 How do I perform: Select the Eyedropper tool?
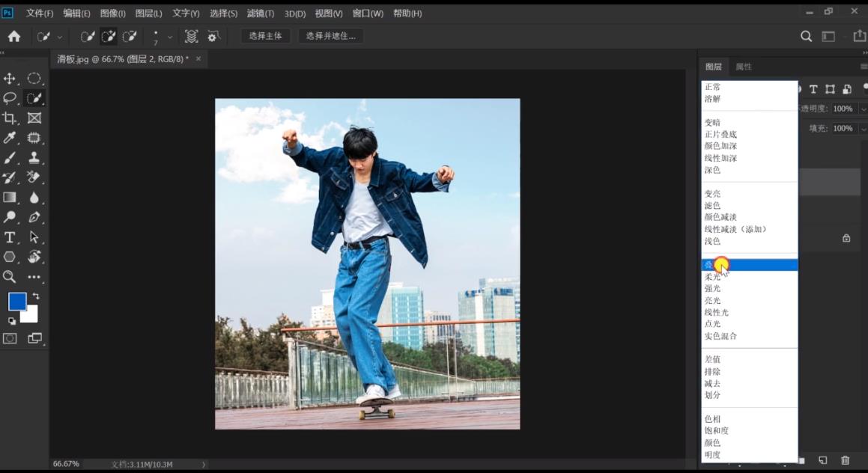click(10, 138)
